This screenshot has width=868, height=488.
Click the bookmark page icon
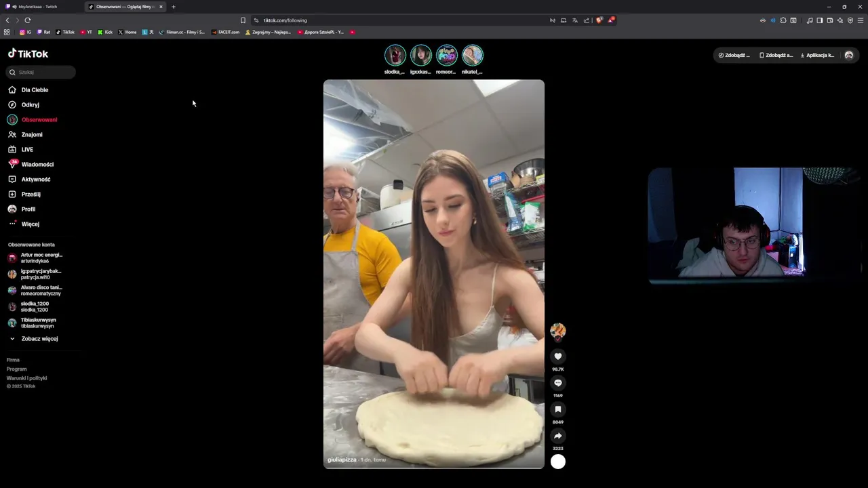click(243, 20)
